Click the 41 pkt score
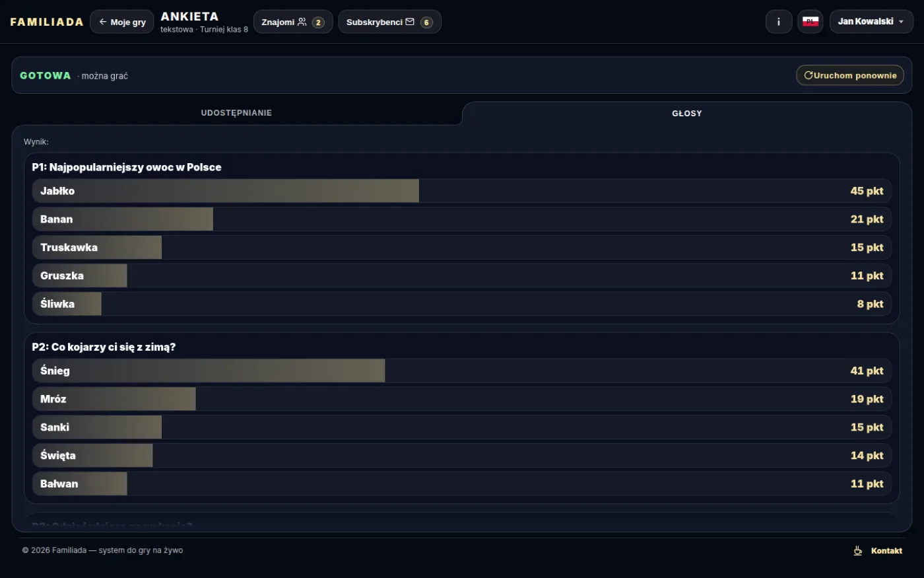 pyautogui.click(x=867, y=371)
